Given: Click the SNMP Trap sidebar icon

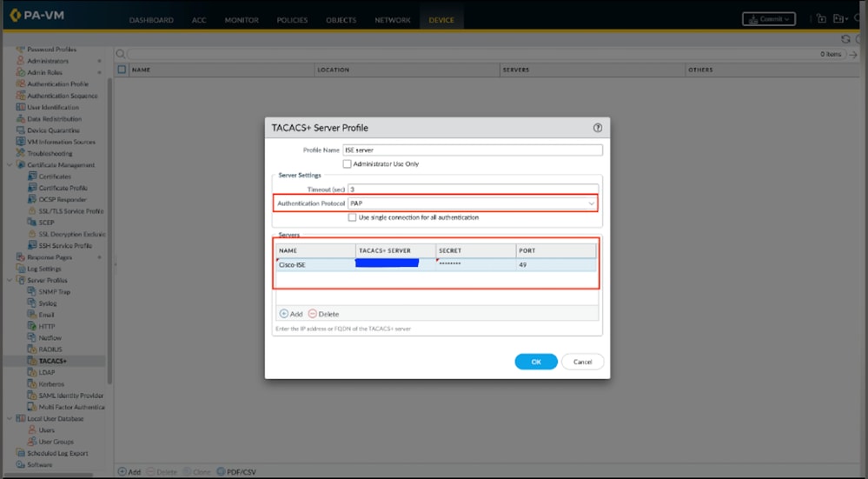Looking at the screenshot, I should click(32, 292).
